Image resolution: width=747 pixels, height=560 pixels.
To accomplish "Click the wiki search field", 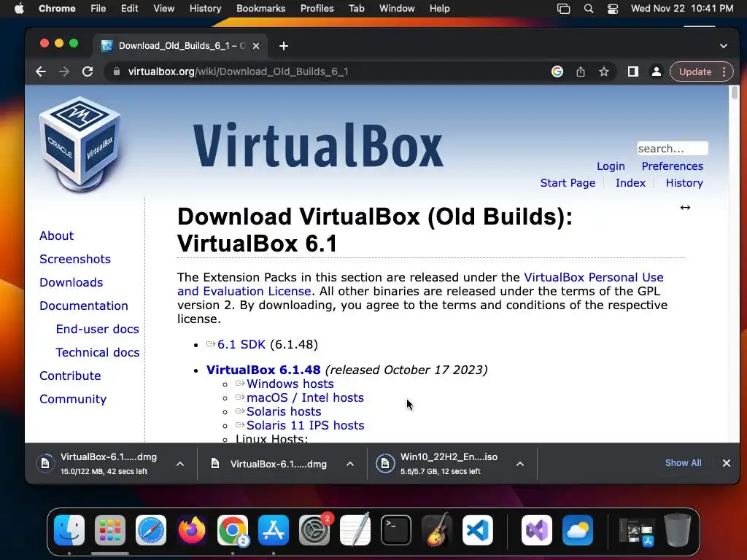I will coord(672,149).
